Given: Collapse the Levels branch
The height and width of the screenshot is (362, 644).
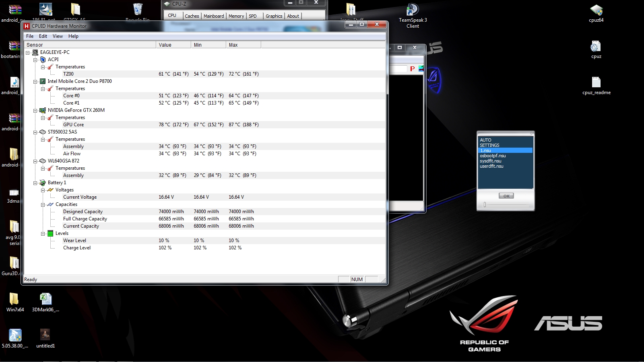Looking at the screenshot, I should click(x=43, y=234).
